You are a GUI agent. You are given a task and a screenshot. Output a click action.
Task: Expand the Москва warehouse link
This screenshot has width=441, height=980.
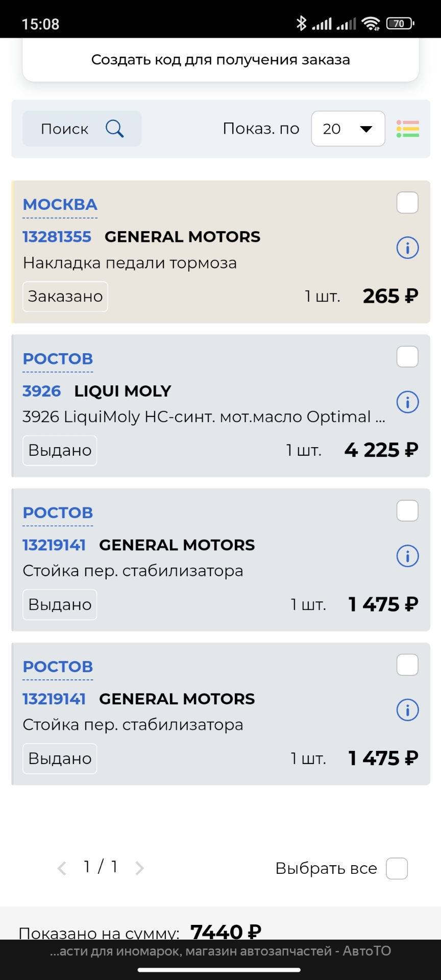(60, 205)
